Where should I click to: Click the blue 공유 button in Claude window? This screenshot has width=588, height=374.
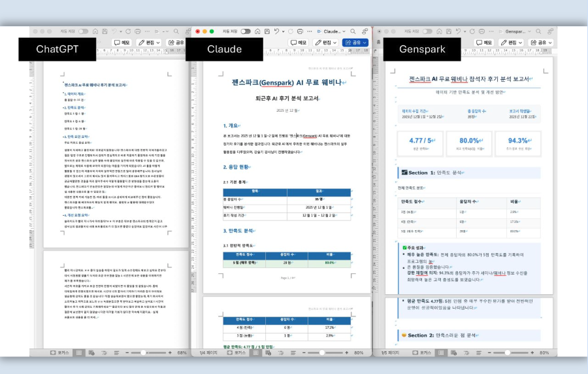click(x=355, y=42)
